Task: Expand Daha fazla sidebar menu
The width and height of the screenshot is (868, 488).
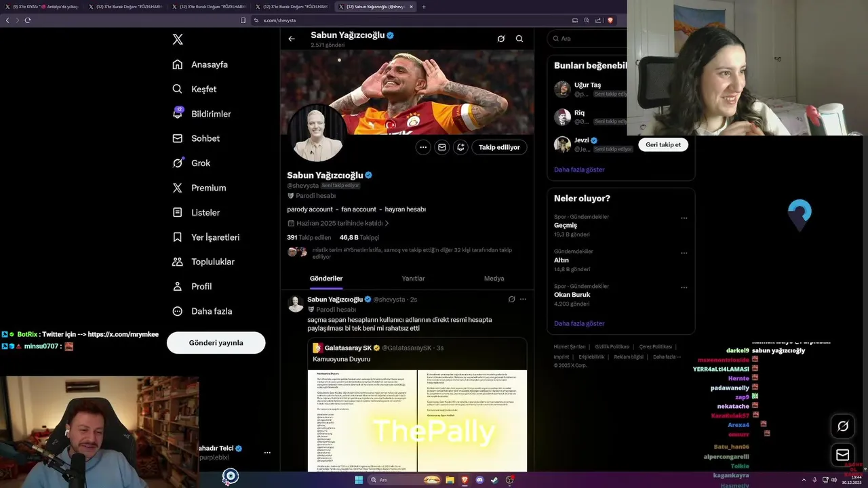Action: click(202, 311)
